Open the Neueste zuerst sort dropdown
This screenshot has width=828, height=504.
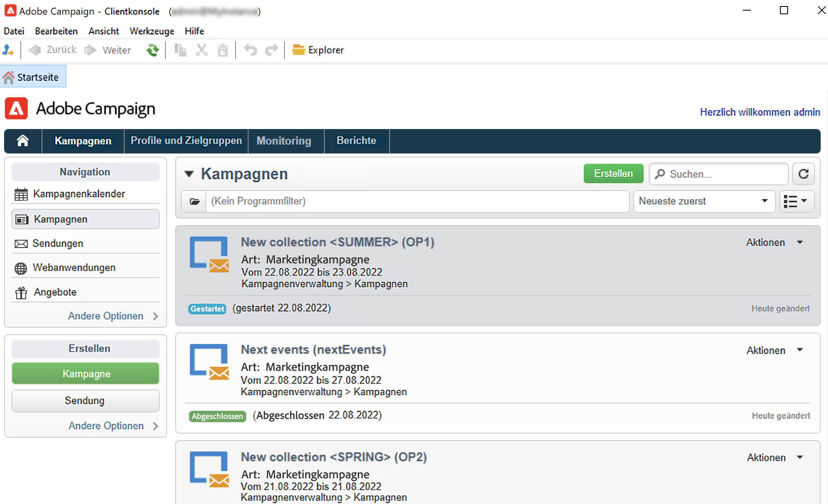pyautogui.click(x=704, y=201)
